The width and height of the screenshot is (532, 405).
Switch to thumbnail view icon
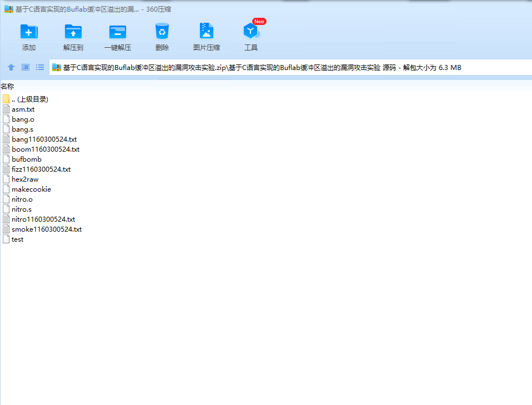click(26, 67)
